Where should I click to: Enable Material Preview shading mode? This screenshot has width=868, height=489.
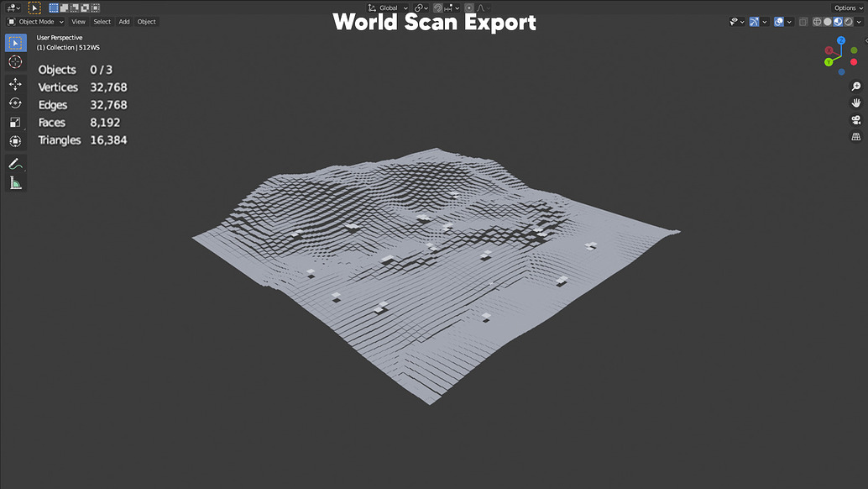click(838, 22)
